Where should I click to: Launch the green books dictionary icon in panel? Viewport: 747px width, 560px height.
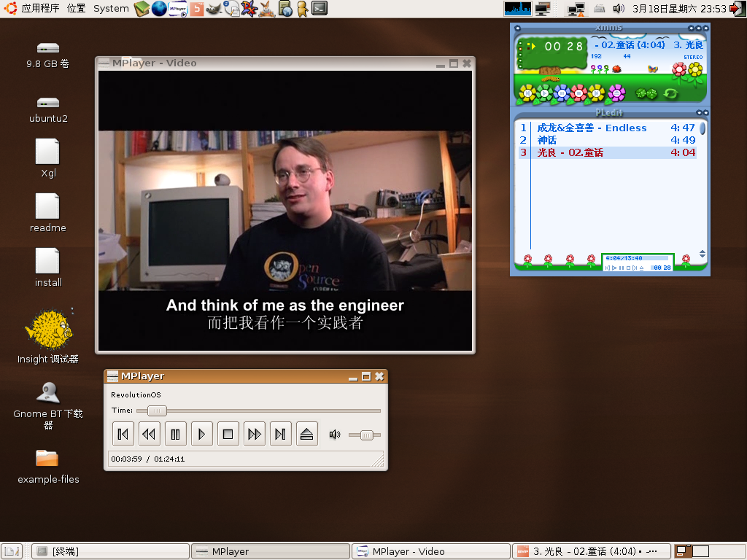point(142,9)
